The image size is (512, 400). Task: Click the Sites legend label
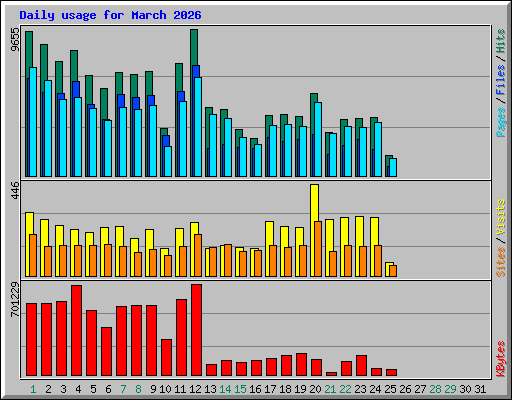[x=501, y=262]
